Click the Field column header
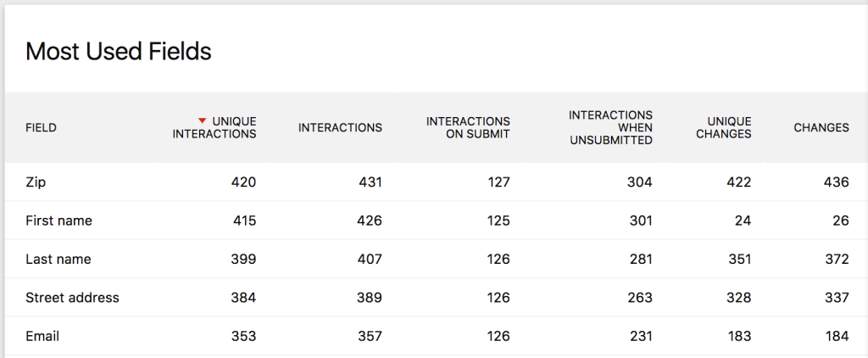The image size is (868, 358). [x=41, y=128]
